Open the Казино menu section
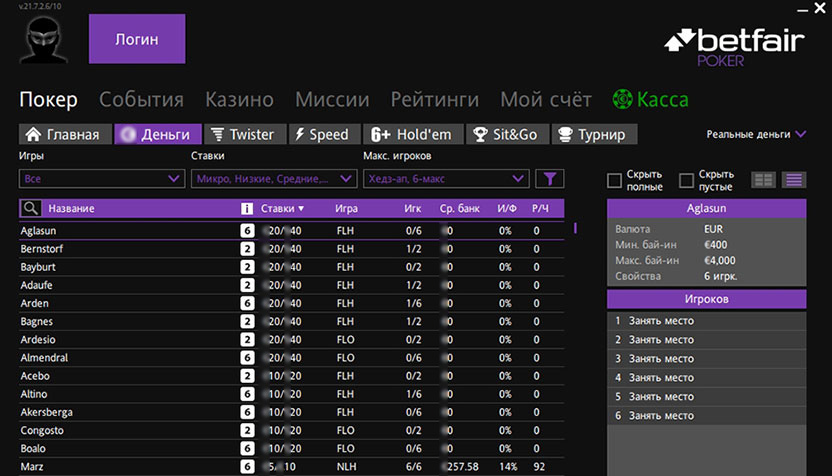 click(x=239, y=100)
